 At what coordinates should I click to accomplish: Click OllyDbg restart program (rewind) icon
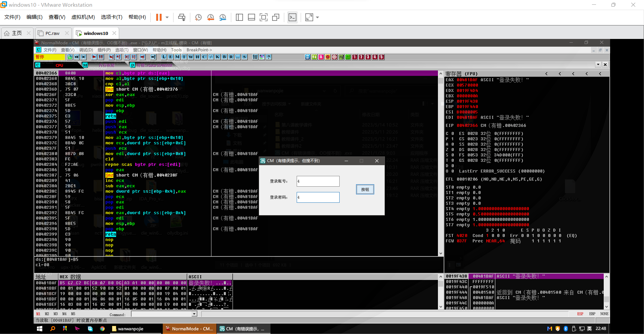[77, 57]
